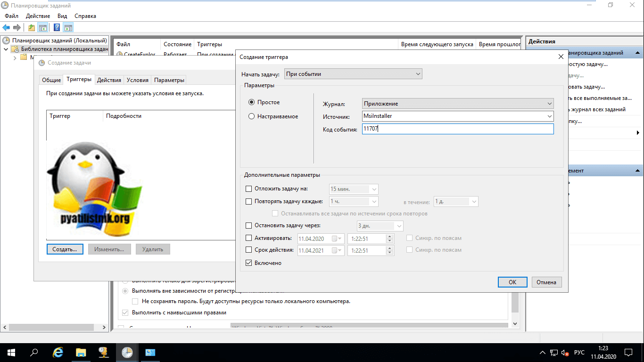Open Help via blue question mark icon
Viewport: 644px width, 362px height.
(57, 28)
